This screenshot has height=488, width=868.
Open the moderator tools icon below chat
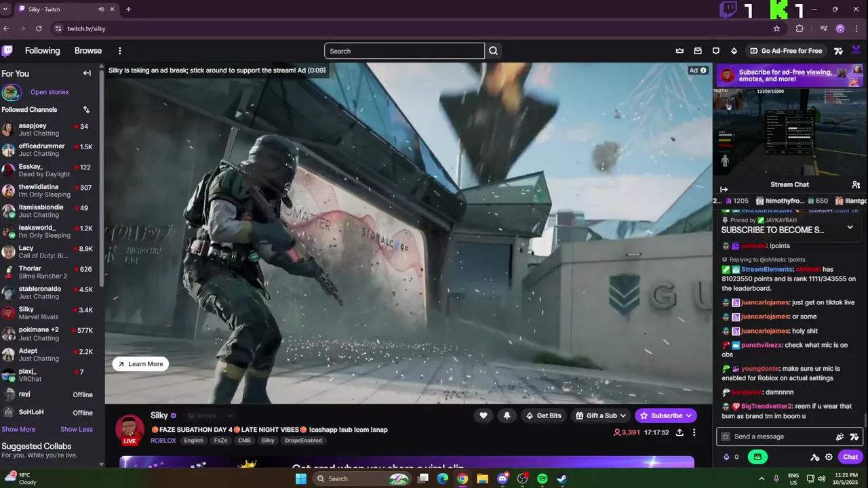point(815,457)
